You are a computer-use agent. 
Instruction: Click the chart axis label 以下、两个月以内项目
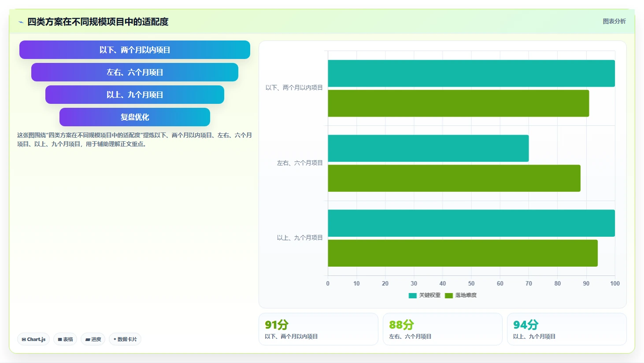click(294, 88)
